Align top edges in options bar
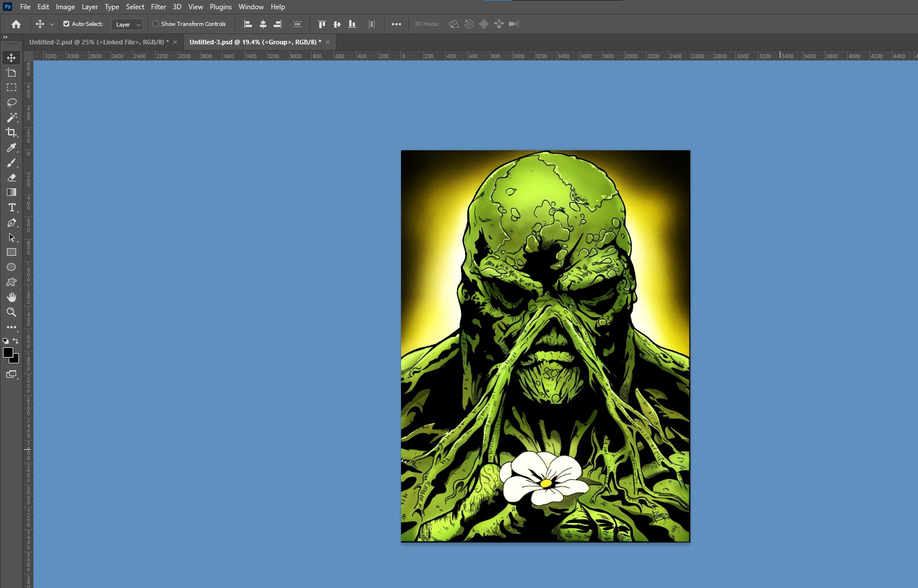 pos(322,24)
